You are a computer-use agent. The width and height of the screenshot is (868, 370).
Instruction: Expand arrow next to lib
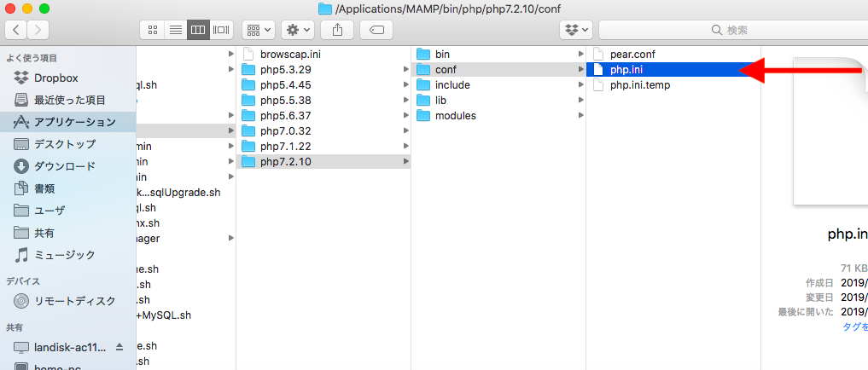[580, 100]
